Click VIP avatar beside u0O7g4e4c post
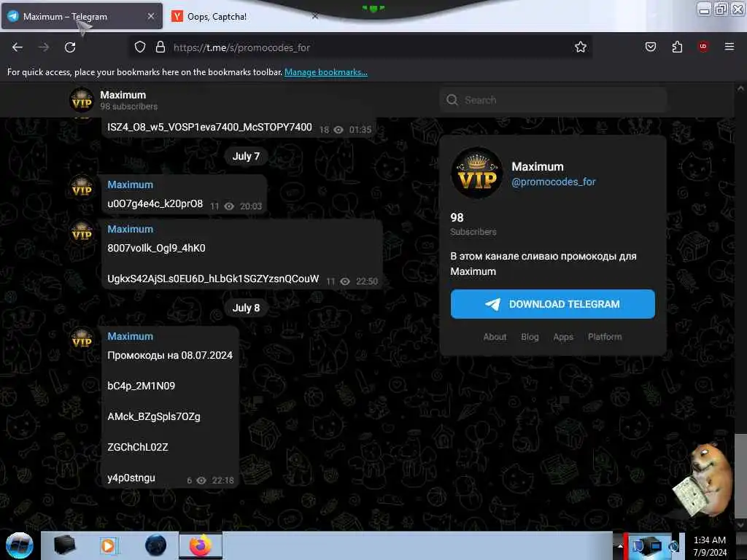This screenshot has width=747, height=560. 82,187
